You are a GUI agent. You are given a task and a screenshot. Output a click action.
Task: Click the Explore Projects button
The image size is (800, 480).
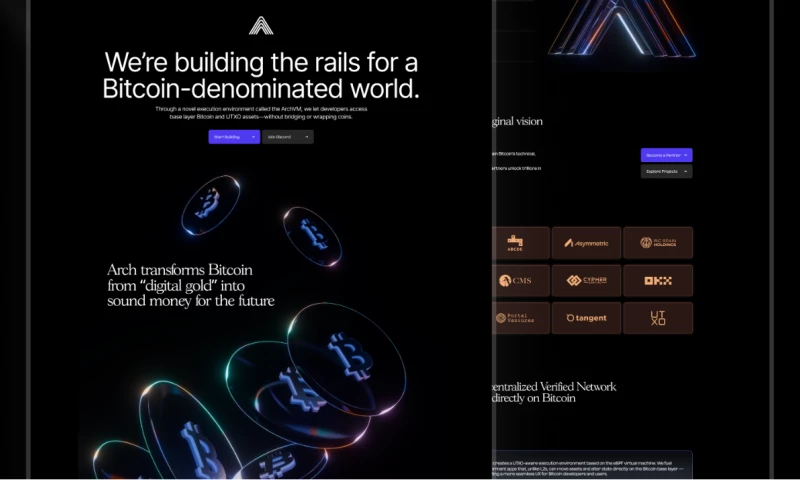[x=666, y=171]
